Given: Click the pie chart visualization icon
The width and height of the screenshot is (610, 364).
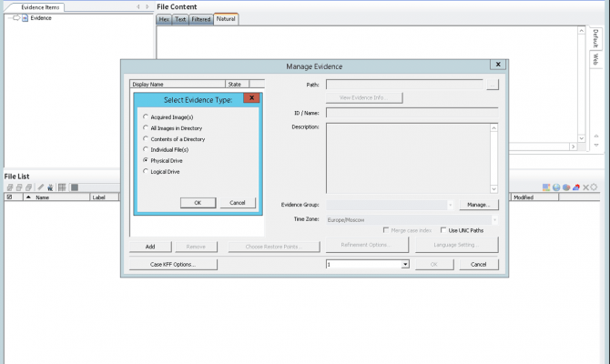Looking at the screenshot, I should (x=566, y=187).
